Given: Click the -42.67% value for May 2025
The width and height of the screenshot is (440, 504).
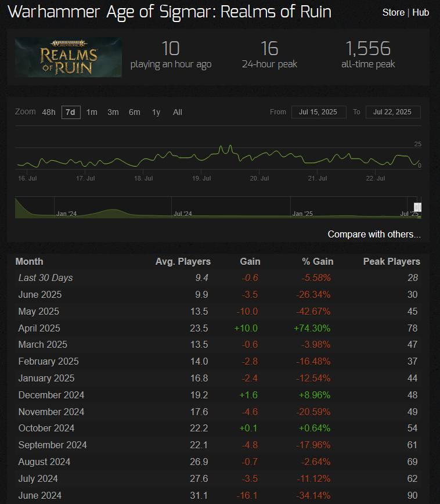Looking at the screenshot, I should (x=313, y=311).
